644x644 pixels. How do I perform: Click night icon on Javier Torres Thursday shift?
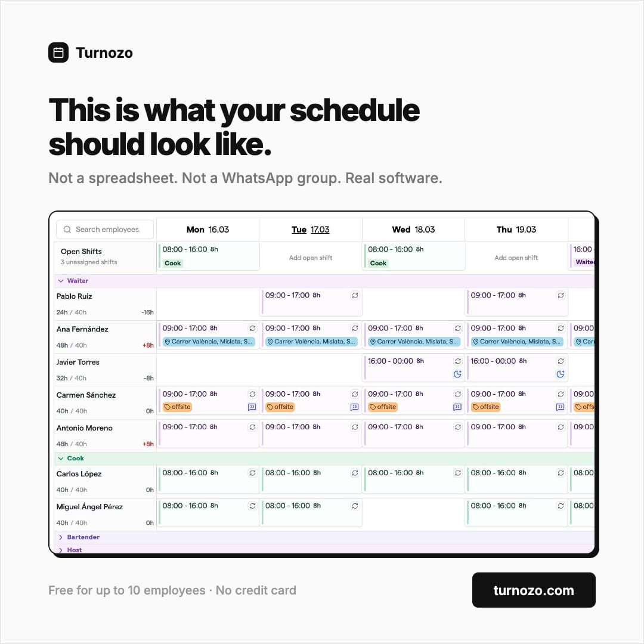click(560, 374)
